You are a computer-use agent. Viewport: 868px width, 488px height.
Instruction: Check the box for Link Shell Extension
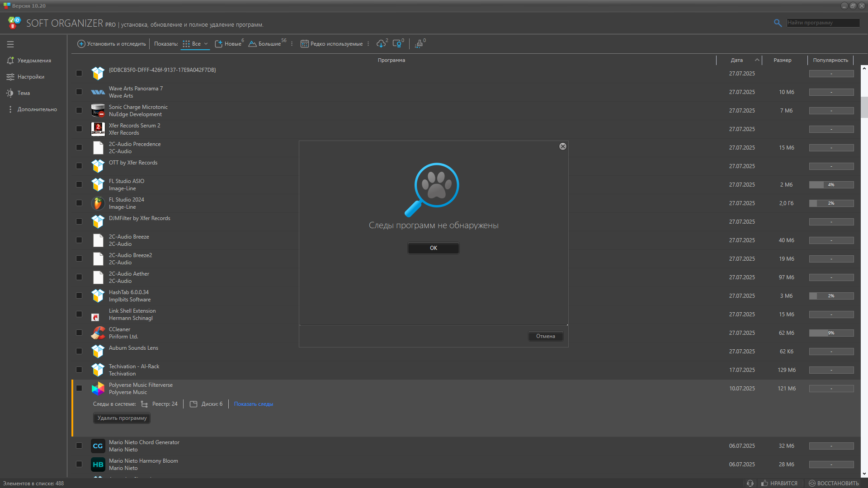coord(79,314)
